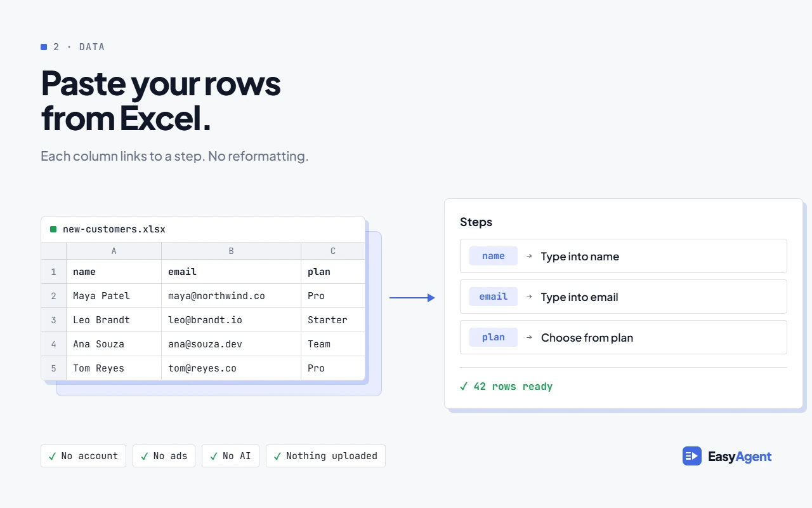Select the 'plan' column tag in Steps

click(x=494, y=337)
